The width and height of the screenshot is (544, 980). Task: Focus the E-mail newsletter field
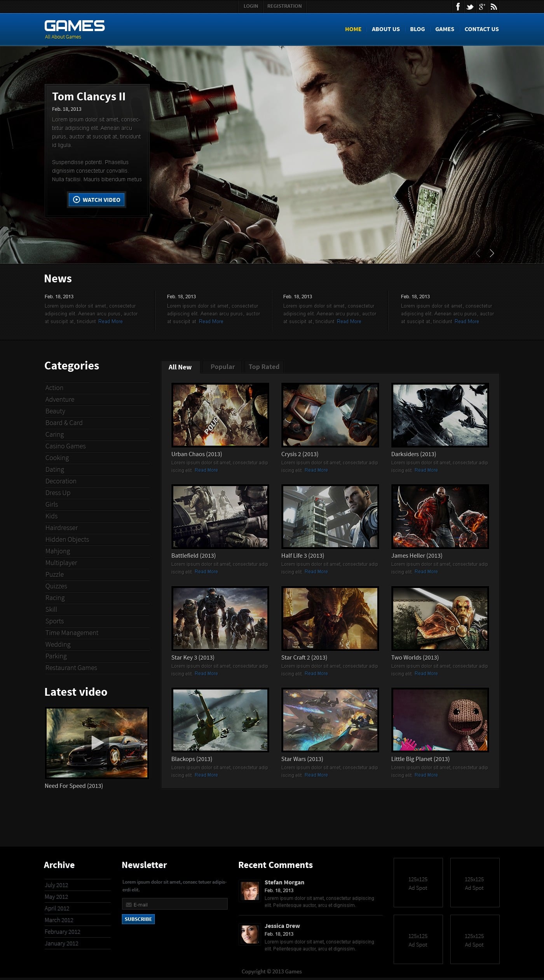(x=175, y=904)
